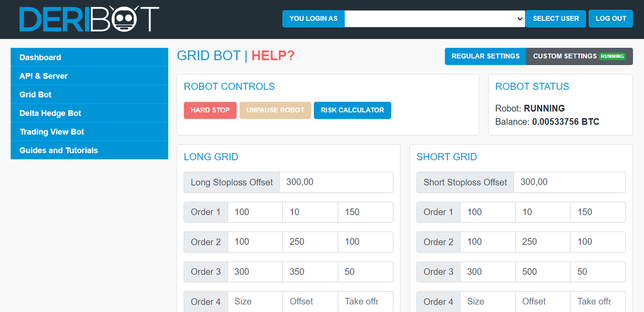Open Trading View Bot page
This screenshot has height=312, width=644.
pyautogui.click(x=89, y=132)
